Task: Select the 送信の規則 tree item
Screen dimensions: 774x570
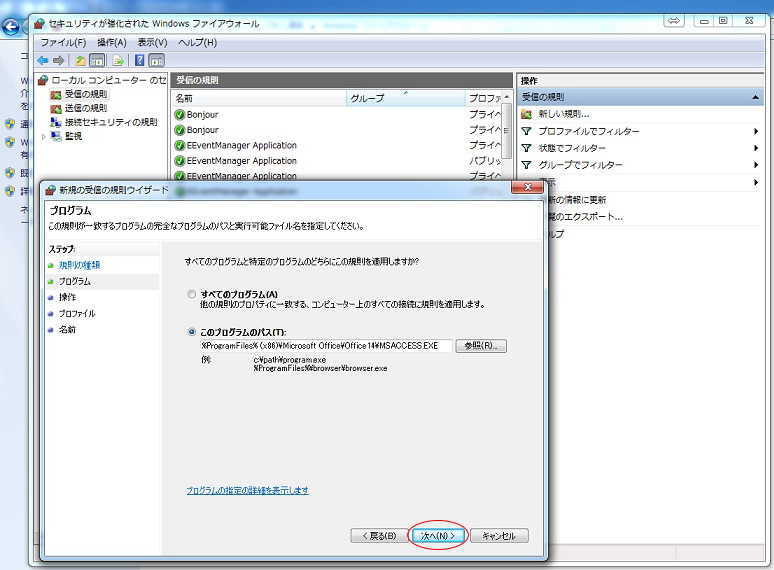Action: [x=86, y=108]
